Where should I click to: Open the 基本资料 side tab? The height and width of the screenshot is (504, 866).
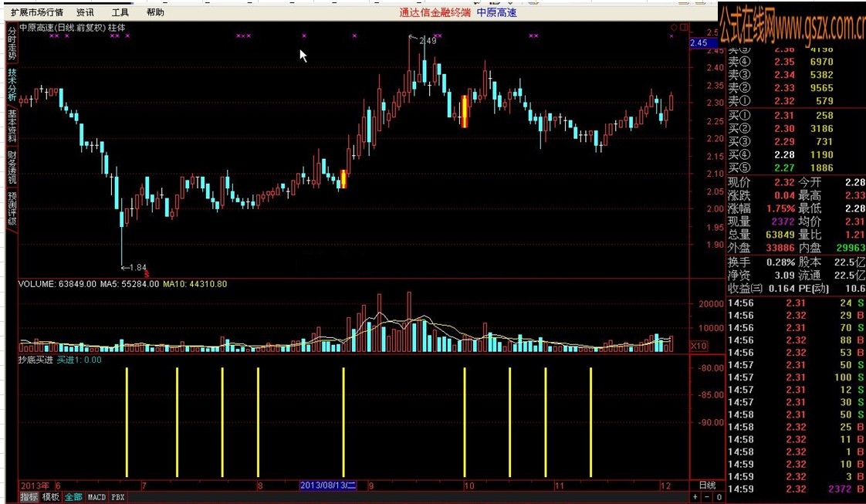click(x=12, y=127)
